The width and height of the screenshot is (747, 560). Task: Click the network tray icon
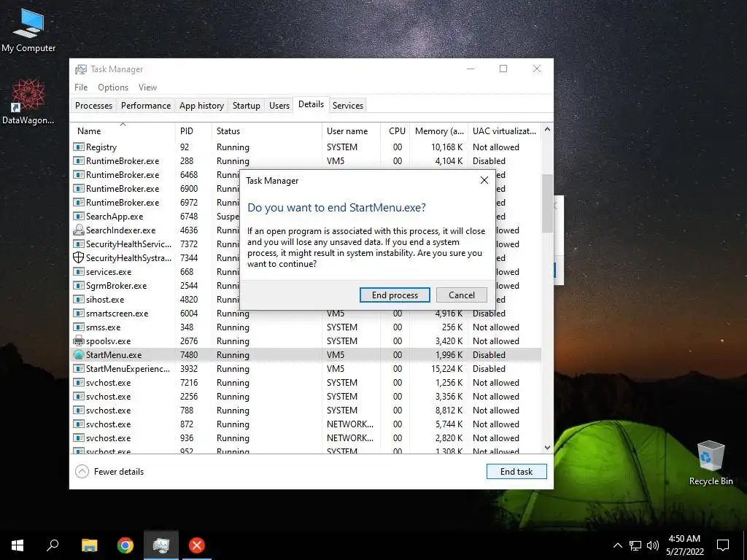[x=635, y=545]
